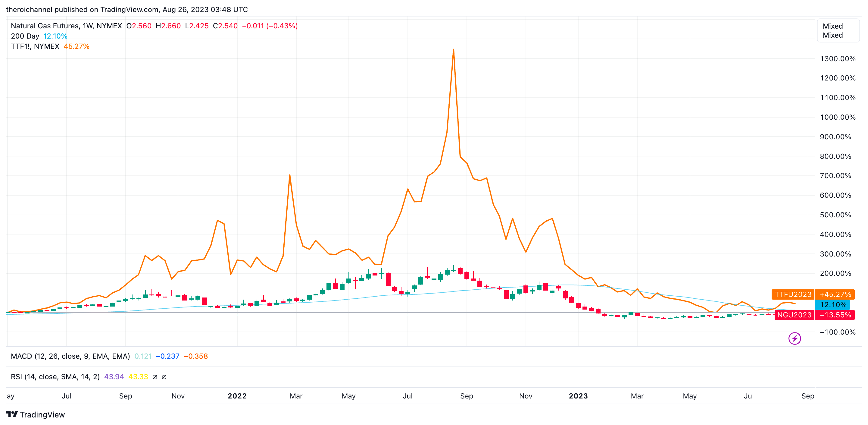Select the 200 Day indicator legend
The height and width of the screenshot is (425, 868).
(x=25, y=36)
